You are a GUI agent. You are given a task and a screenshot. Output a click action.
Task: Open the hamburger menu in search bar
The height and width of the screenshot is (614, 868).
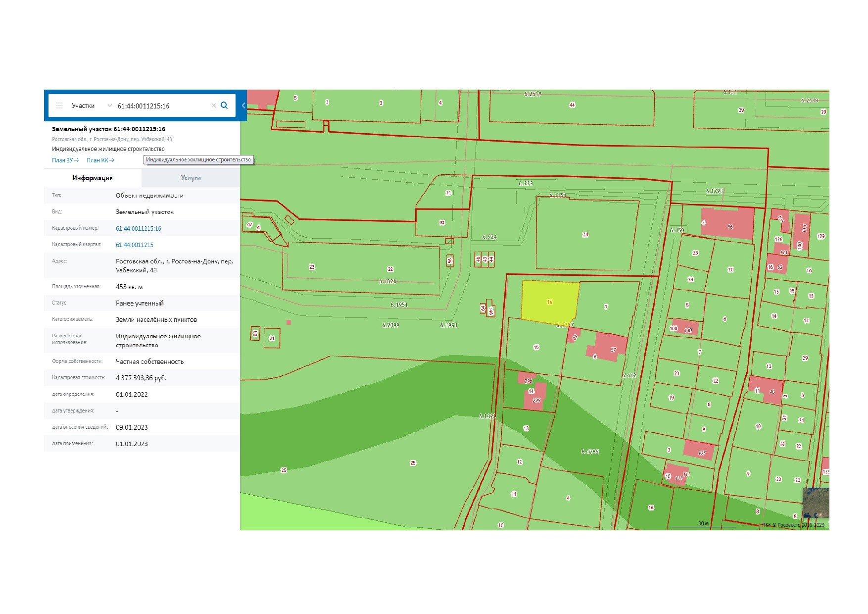[59, 105]
